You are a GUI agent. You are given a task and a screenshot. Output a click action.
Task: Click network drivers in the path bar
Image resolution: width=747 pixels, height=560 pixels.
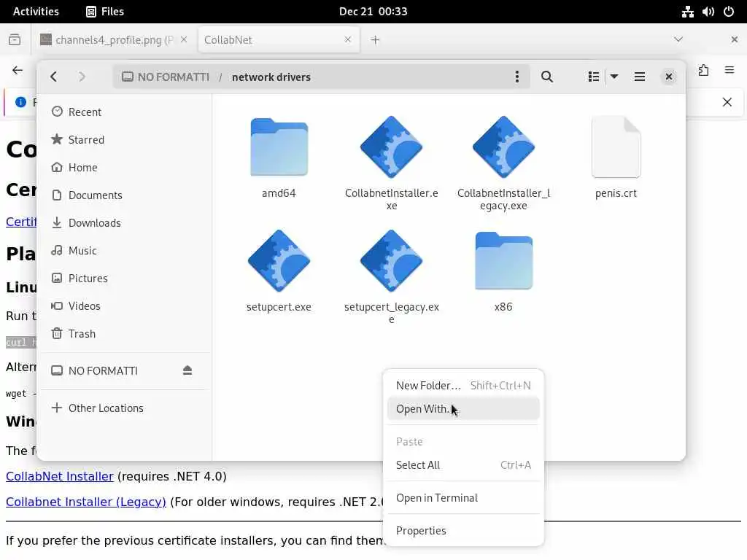click(271, 77)
